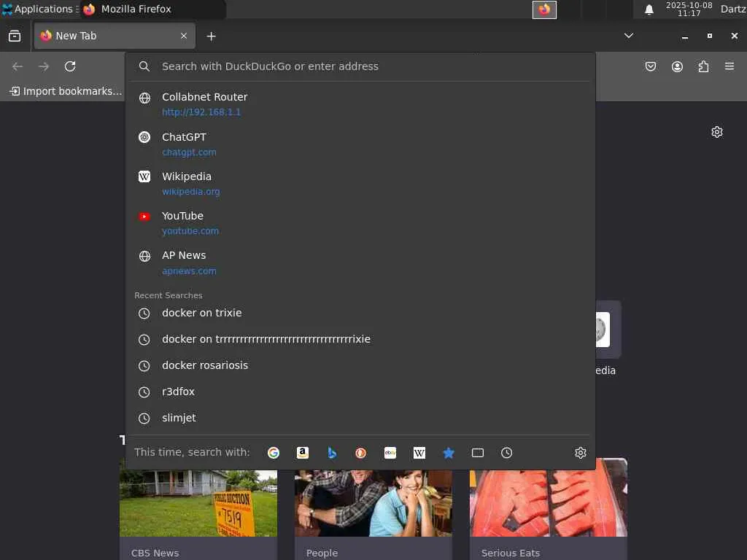Search this time with DuckDuckGo
This screenshot has width=747, height=560.
[x=360, y=453]
